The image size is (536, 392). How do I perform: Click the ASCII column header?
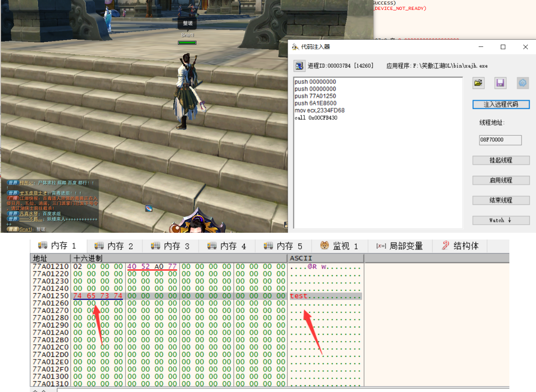(326, 258)
